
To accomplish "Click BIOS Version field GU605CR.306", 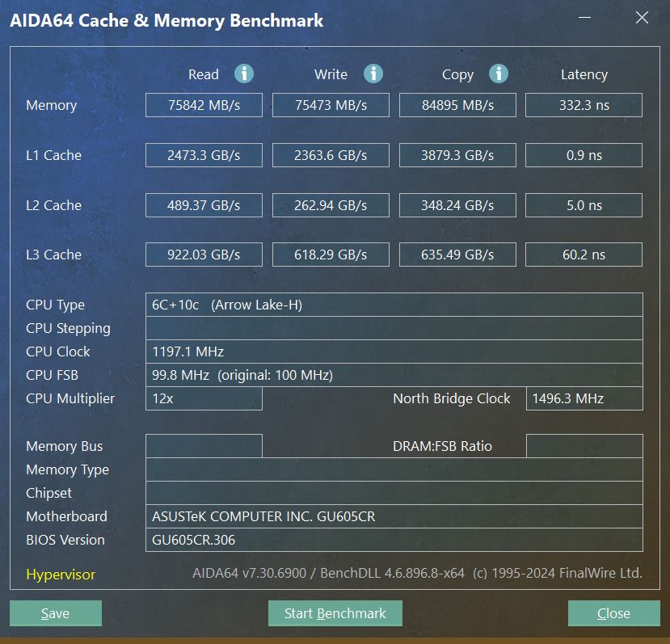I will 394,540.
